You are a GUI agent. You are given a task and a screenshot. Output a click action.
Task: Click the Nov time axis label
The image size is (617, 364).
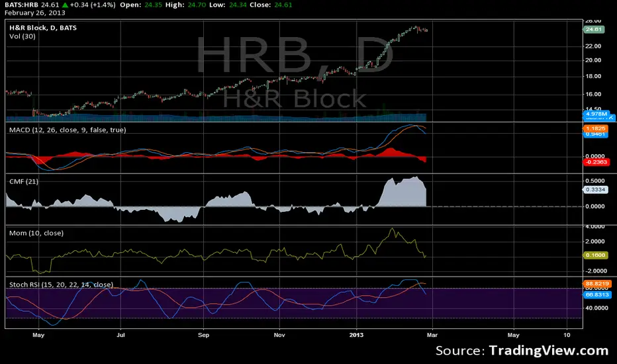tap(279, 336)
